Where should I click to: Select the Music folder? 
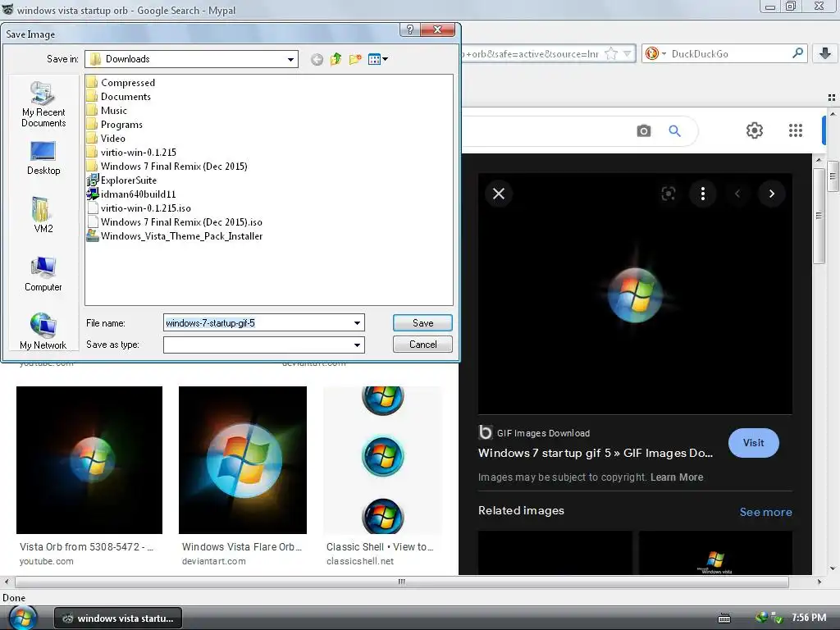coord(107,111)
